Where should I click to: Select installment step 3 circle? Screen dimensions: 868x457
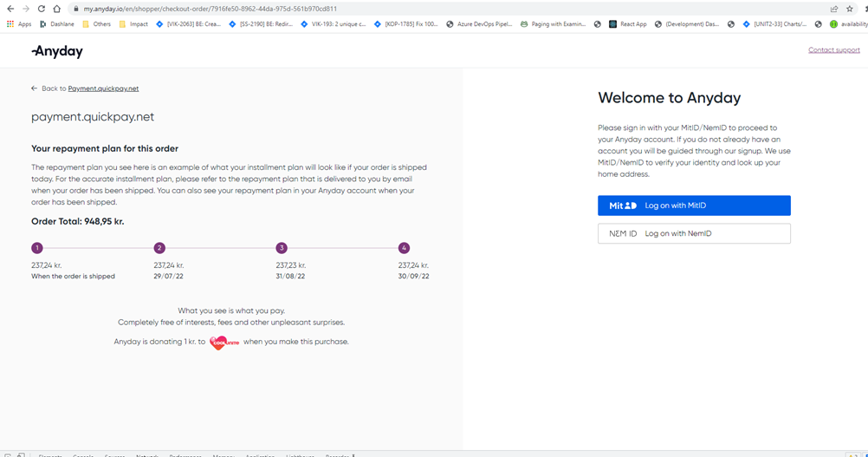point(282,248)
